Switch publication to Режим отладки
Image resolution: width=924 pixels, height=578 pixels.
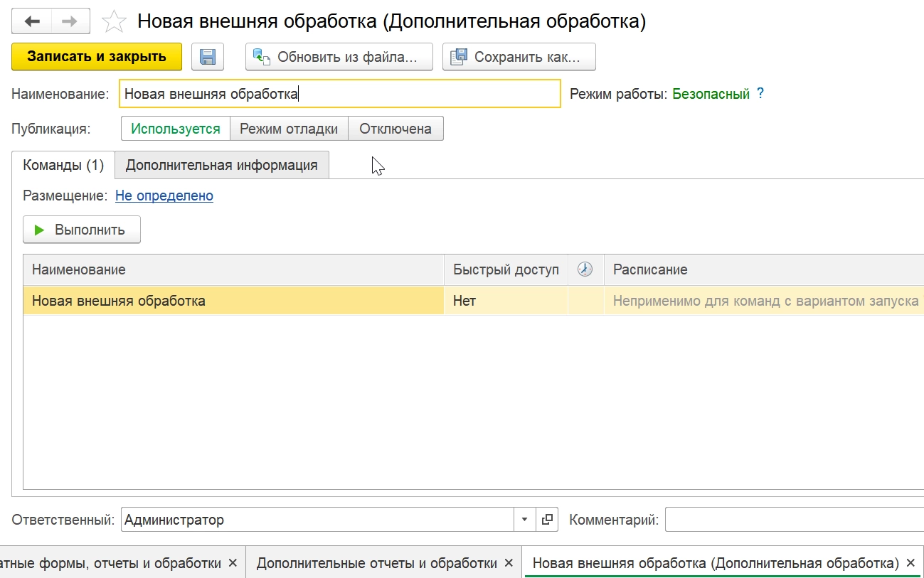(x=289, y=129)
